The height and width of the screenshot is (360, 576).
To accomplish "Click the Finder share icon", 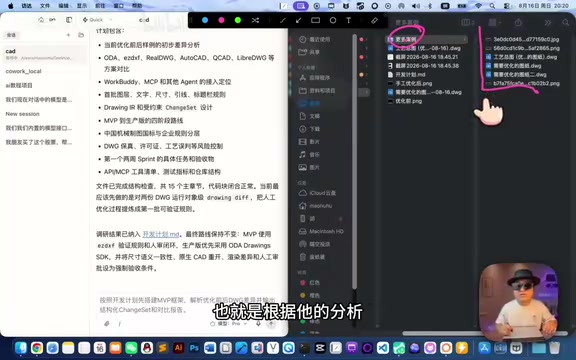I will (x=518, y=23).
